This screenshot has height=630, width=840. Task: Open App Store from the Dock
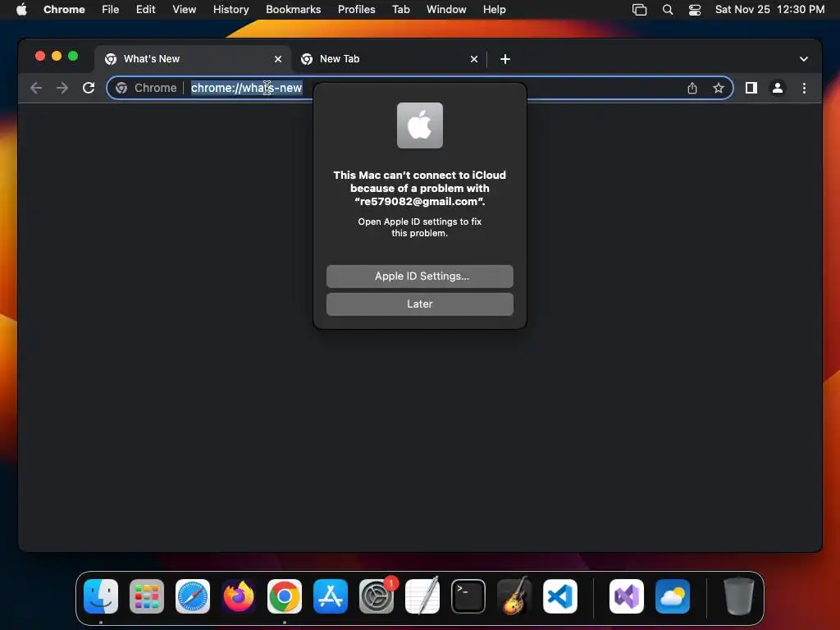point(331,596)
